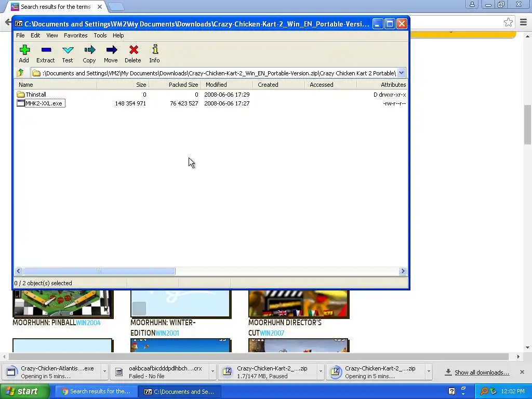Image resolution: width=532 pixels, height=399 pixels.
Task: Click the help icon in system tray
Action: coord(451,391)
